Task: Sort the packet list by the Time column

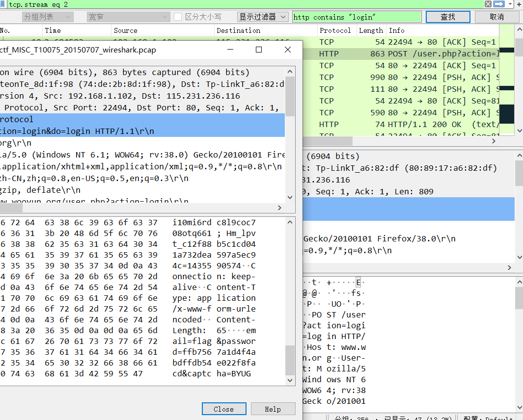Action: [x=77, y=30]
